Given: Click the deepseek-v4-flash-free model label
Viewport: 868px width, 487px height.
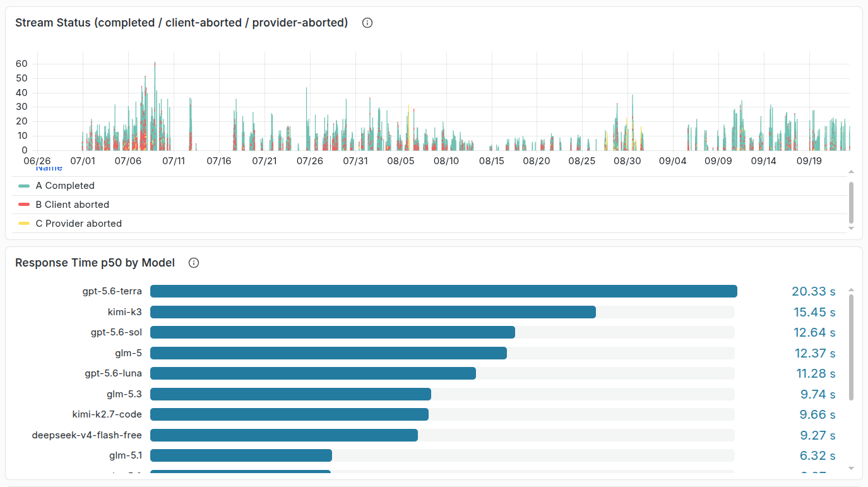Looking at the screenshot, I should tap(87, 435).
